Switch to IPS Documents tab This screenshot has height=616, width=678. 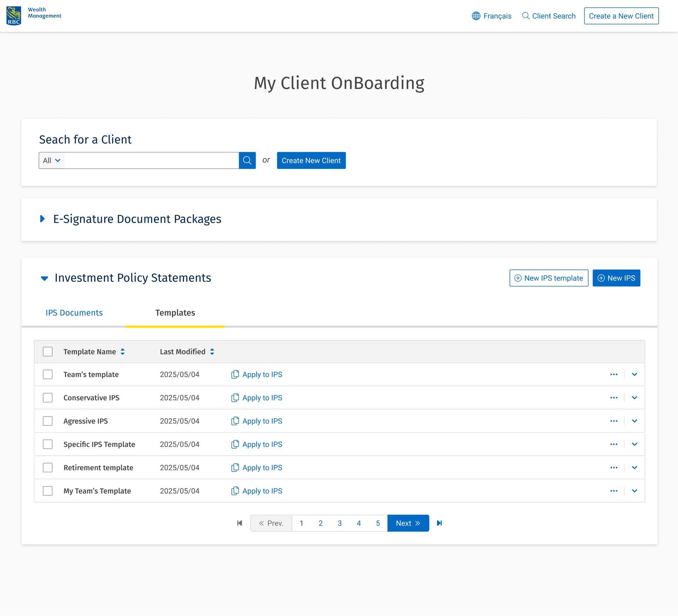(x=74, y=313)
